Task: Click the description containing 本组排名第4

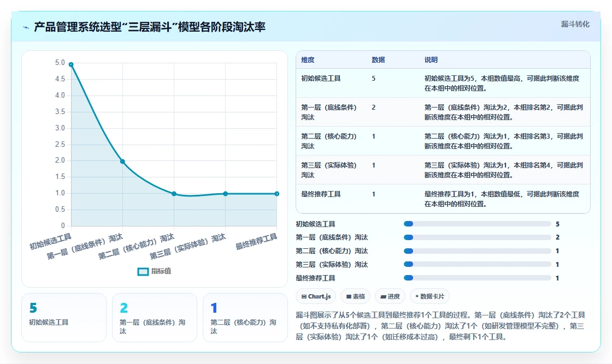Action: pyautogui.click(x=503, y=170)
